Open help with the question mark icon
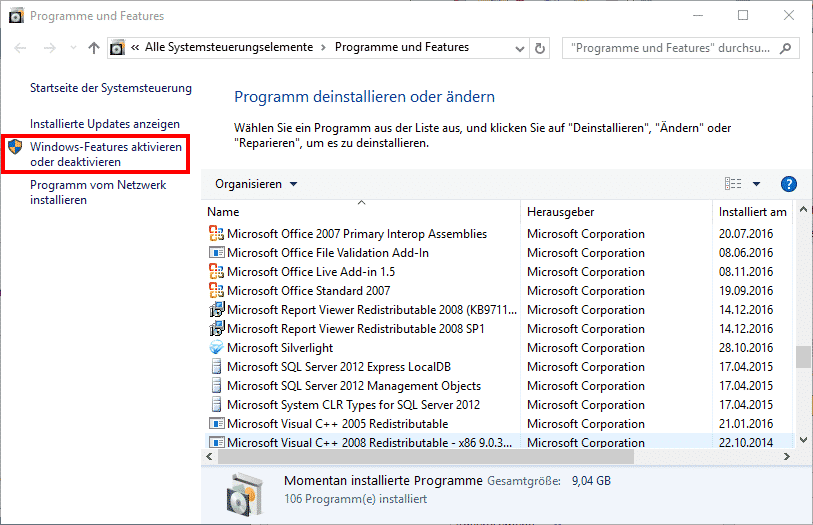The height and width of the screenshot is (525, 813). coord(789,184)
